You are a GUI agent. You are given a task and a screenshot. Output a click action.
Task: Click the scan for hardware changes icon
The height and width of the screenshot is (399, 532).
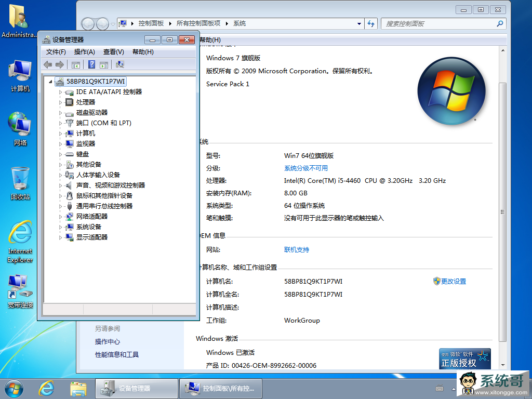coord(120,64)
